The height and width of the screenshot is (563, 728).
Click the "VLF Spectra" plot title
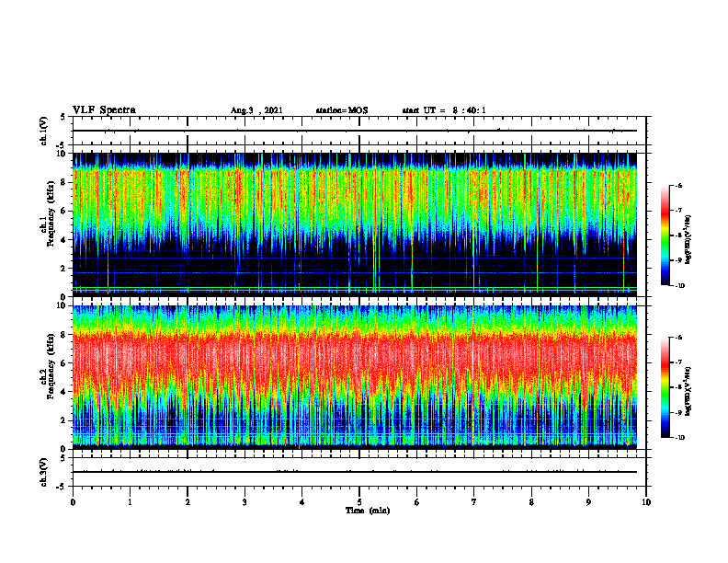tap(104, 109)
